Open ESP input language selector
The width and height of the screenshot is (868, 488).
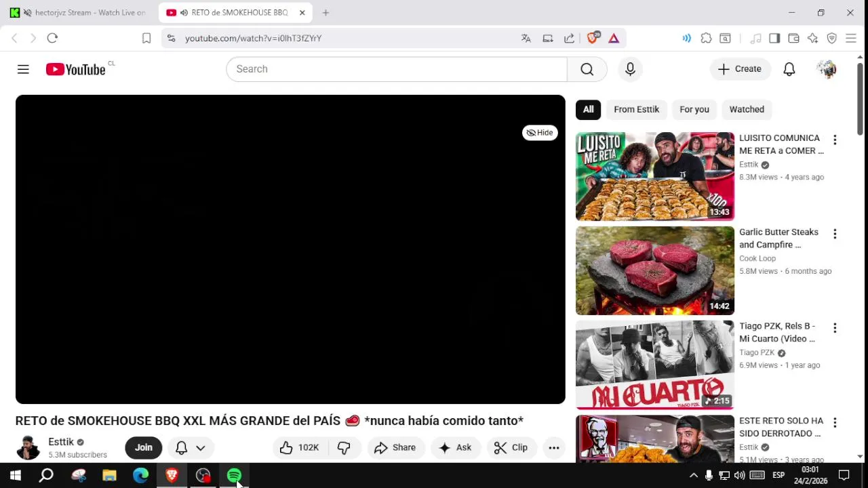tap(778, 475)
